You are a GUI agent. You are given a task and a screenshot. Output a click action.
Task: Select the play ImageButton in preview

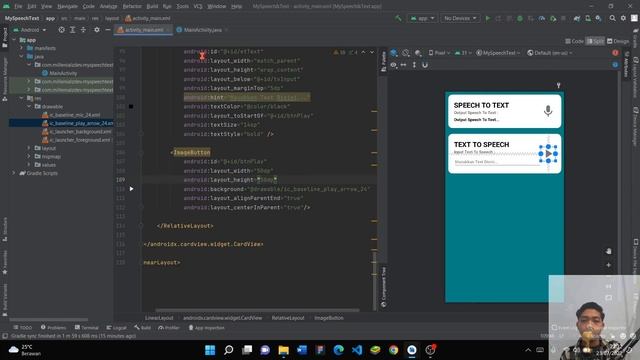[548, 153]
